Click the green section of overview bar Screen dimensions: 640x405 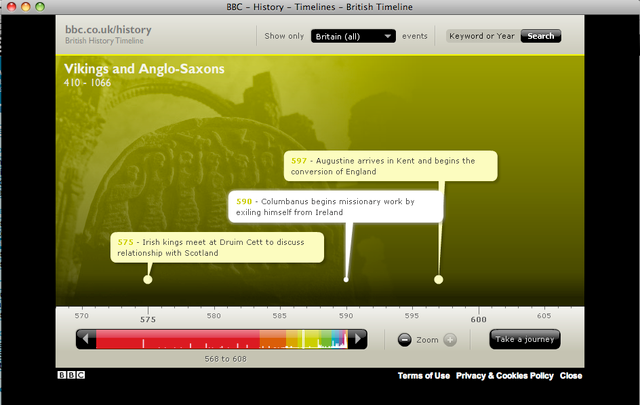(x=326, y=339)
